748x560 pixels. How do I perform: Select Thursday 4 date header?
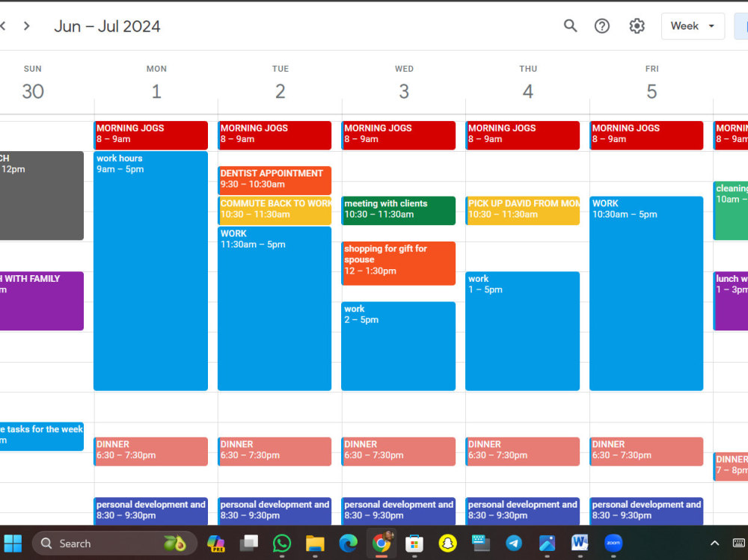(528, 90)
